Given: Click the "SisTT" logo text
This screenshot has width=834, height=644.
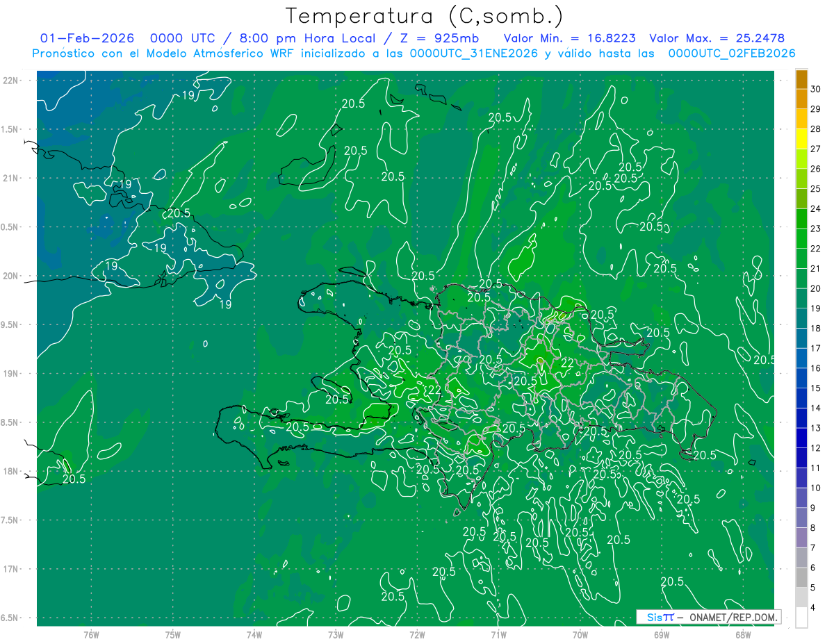Looking at the screenshot, I should (660, 617).
